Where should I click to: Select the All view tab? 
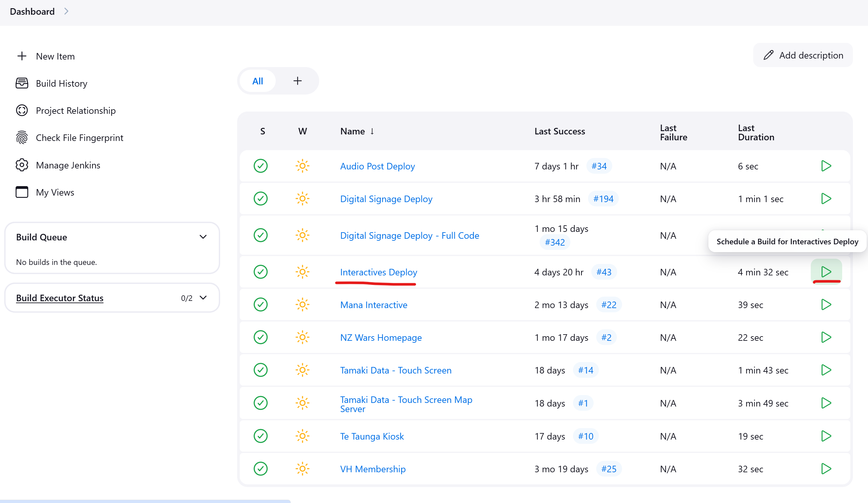pyautogui.click(x=257, y=81)
